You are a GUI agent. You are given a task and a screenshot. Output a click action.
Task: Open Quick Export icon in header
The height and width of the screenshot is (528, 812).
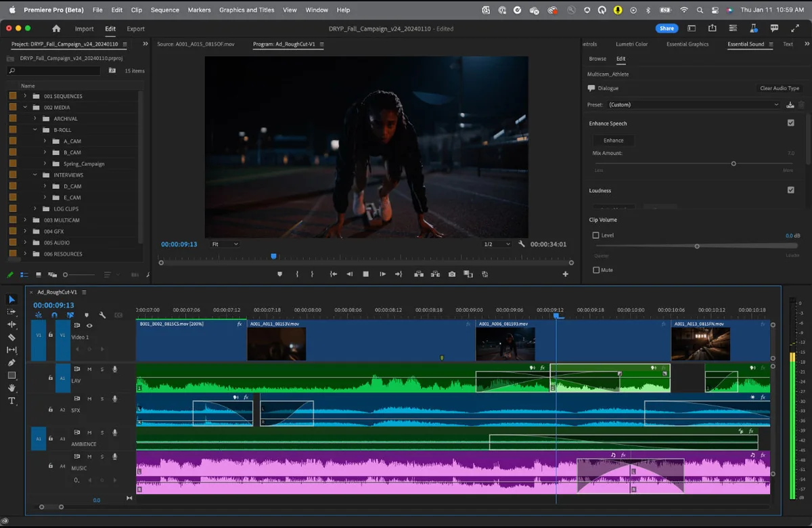tap(713, 28)
